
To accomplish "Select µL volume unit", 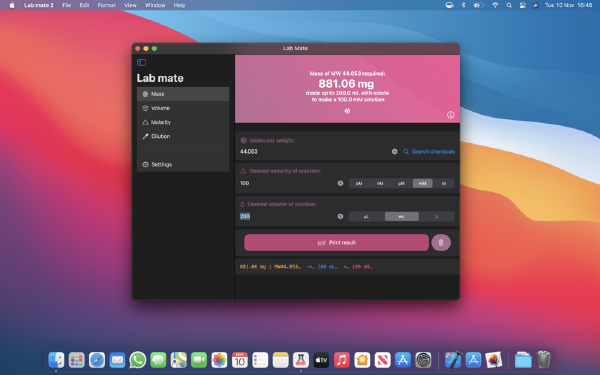I will (x=366, y=217).
